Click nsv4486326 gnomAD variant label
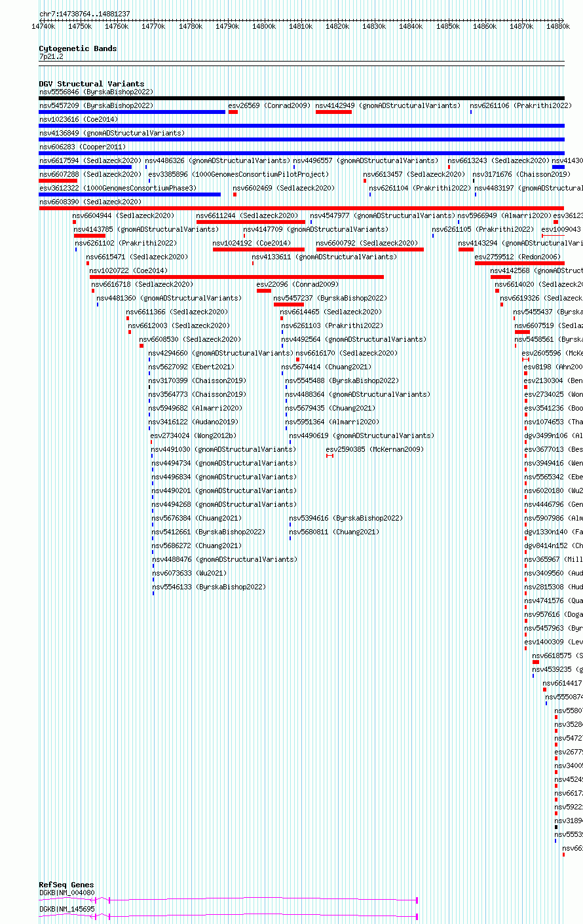 pos(217,160)
